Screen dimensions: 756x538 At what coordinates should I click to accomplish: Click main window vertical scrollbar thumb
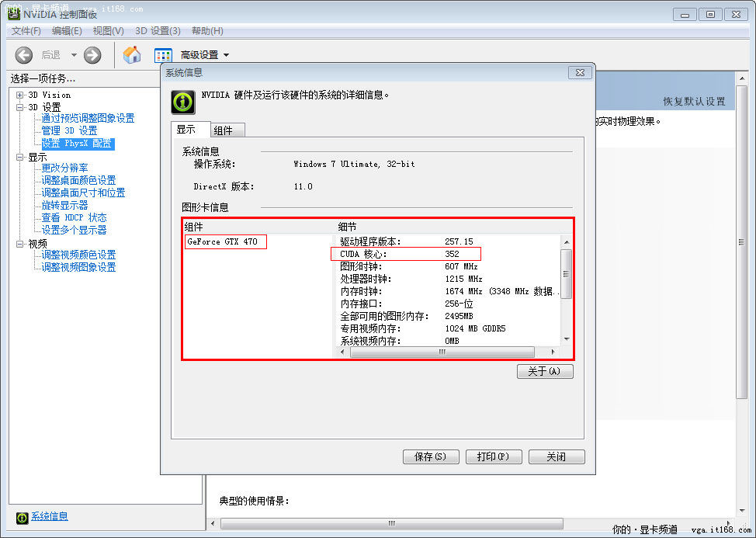click(x=741, y=242)
